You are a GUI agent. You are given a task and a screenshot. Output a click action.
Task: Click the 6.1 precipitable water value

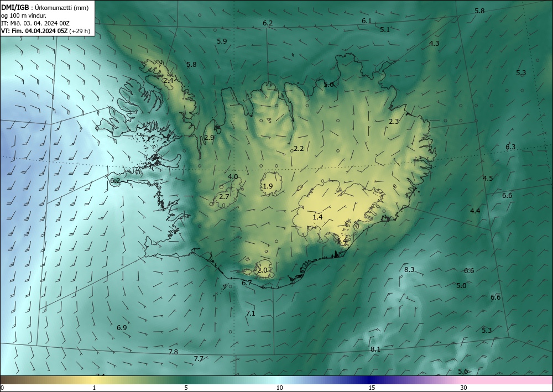coord(367,21)
